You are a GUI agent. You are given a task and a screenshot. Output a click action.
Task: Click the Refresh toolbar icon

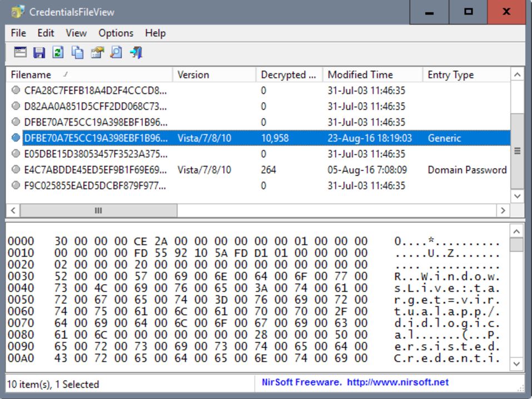click(58, 52)
